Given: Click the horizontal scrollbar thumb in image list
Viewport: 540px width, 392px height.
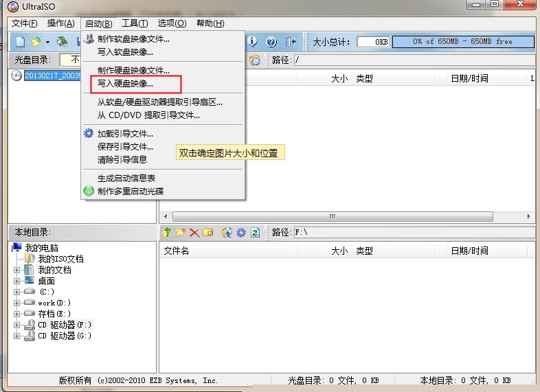Looking at the screenshot, I should click(333, 216).
